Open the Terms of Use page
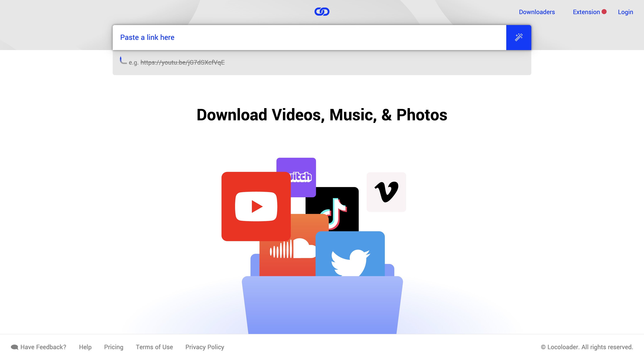Image resolution: width=644 pixels, height=359 pixels. point(154,347)
